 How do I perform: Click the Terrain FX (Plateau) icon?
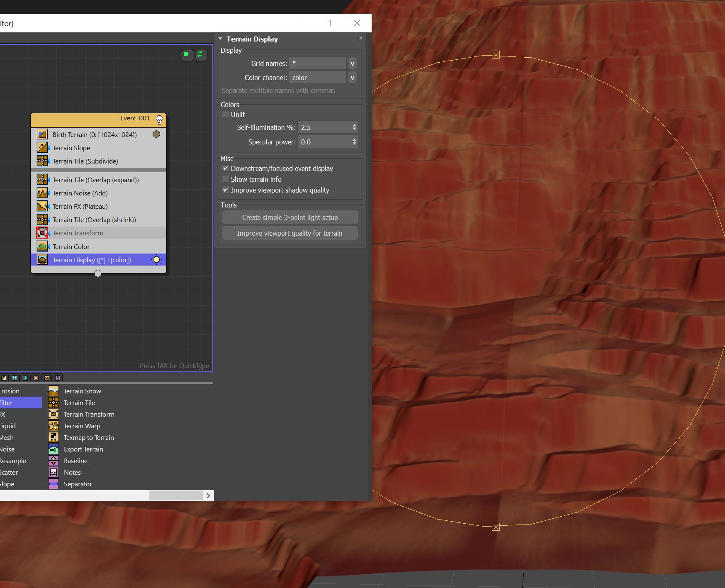[42, 206]
